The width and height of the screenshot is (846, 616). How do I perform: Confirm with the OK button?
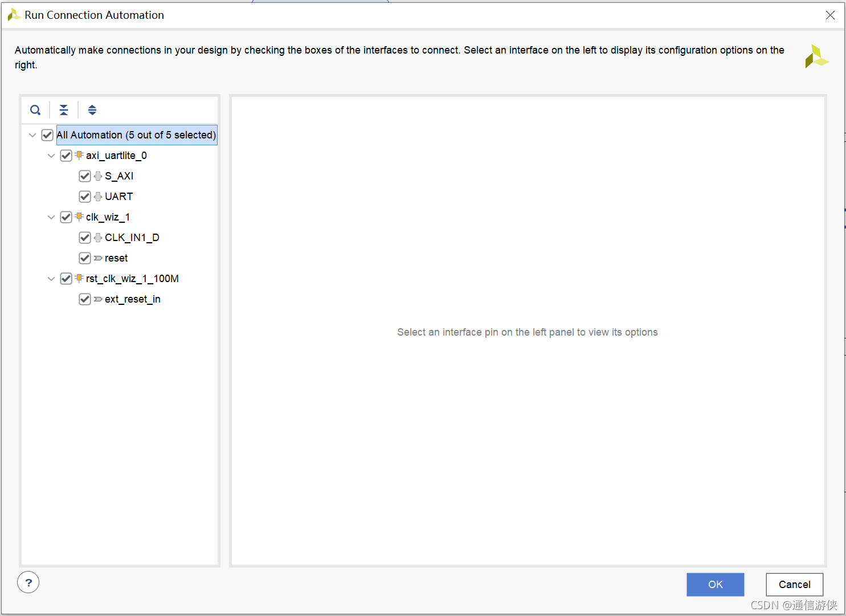[x=716, y=585]
